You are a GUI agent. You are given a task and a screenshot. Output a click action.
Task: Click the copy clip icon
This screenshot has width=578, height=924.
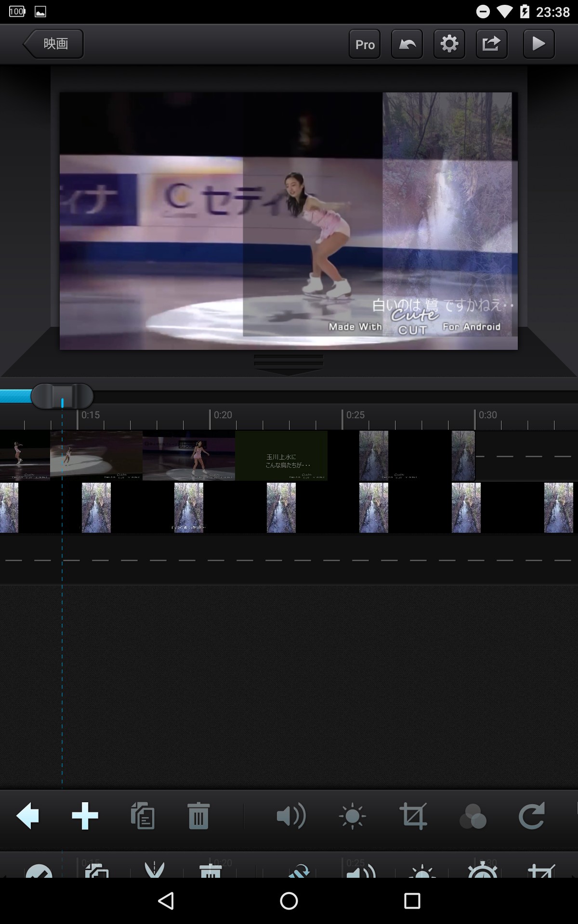pyautogui.click(x=143, y=816)
